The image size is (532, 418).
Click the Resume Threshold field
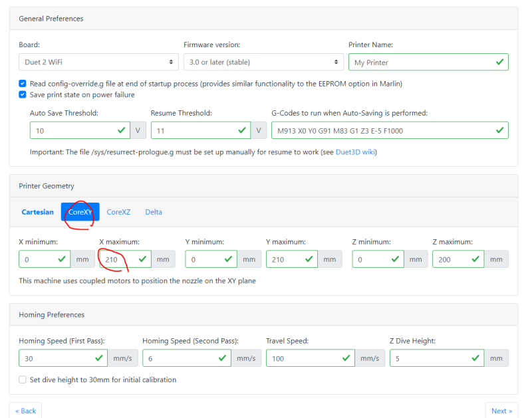[201, 130]
